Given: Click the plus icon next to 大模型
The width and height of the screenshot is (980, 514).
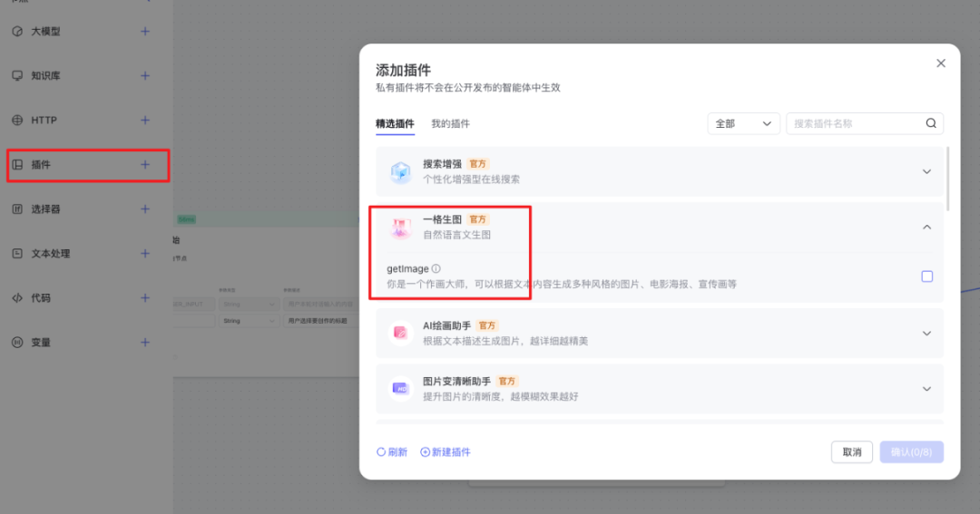Looking at the screenshot, I should pos(145,32).
